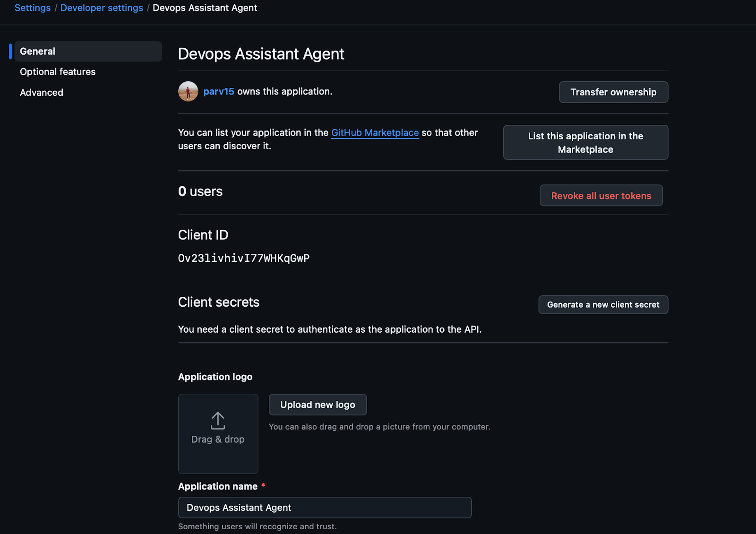
Task: Click 'Something users will recognize and trust' hint
Action: [x=258, y=526]
